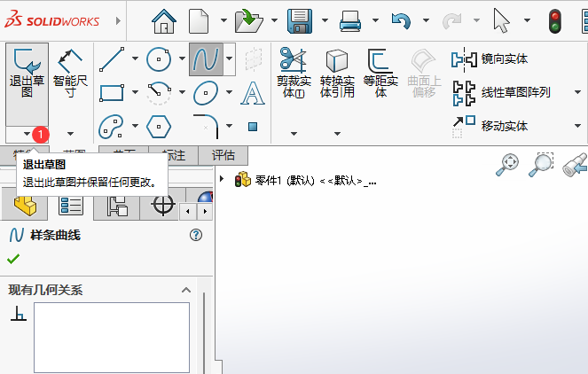Open Circle tool dropdown arrow
This screenshot has width=588, height=374.
pyautogui.click(x=182, y=58)
